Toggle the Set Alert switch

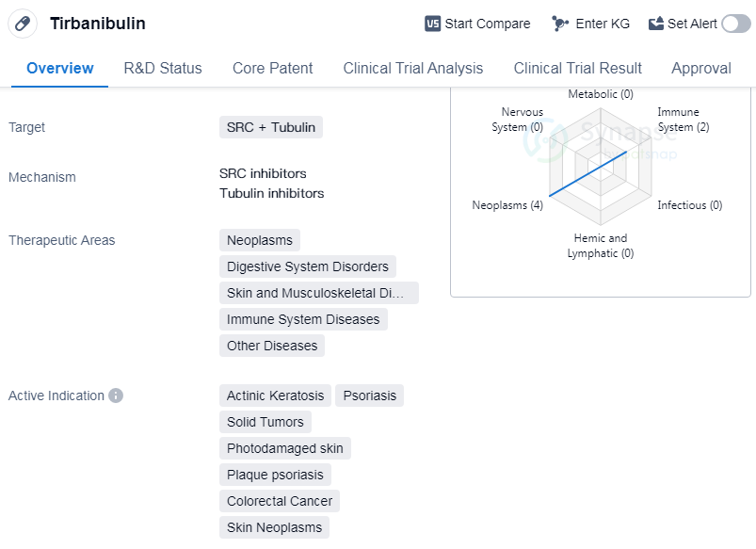pyautogui.click(x=735, y=24)
